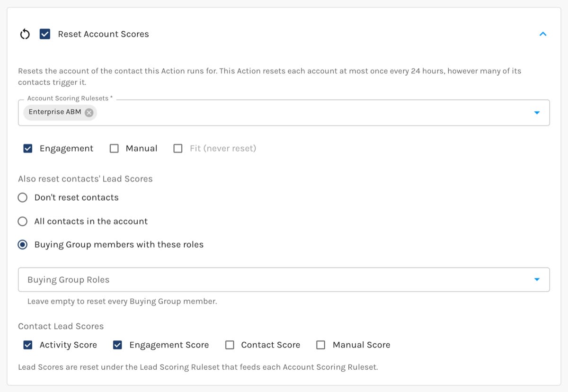Click the Resets the account description text

coord(270,77)
